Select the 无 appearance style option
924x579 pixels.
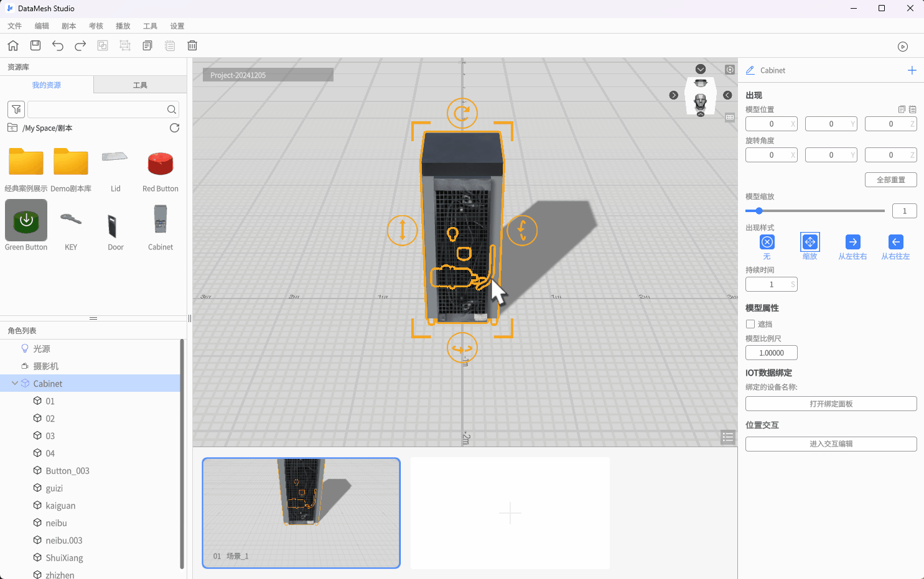coord(767,242)
